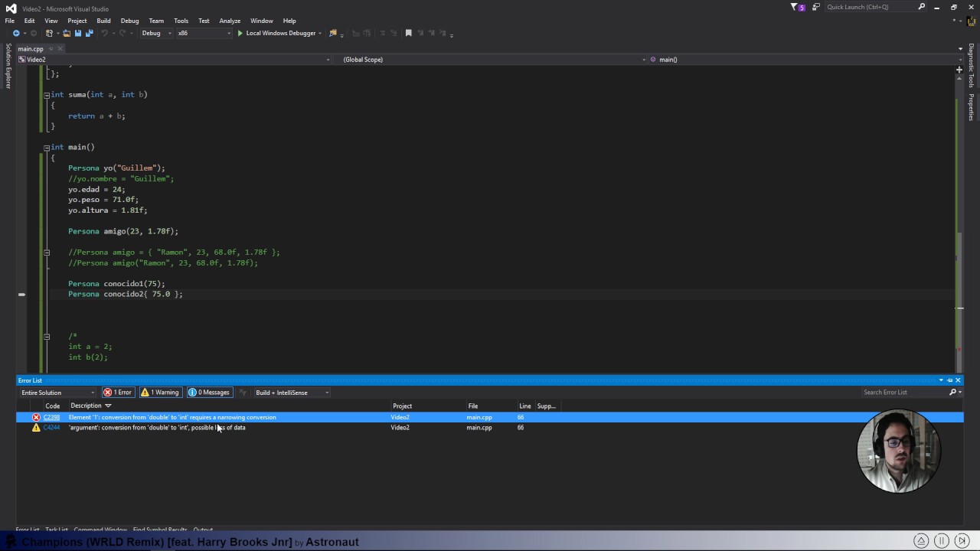Toggle the bookmark icon in toolbar
Viewport: 980px width, 551px height.
pos(409,33)
